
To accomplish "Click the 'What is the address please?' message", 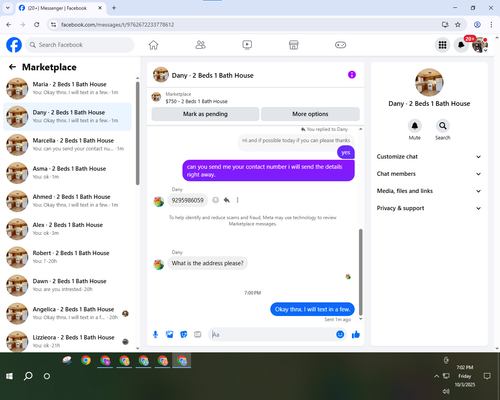I will 207,263.
